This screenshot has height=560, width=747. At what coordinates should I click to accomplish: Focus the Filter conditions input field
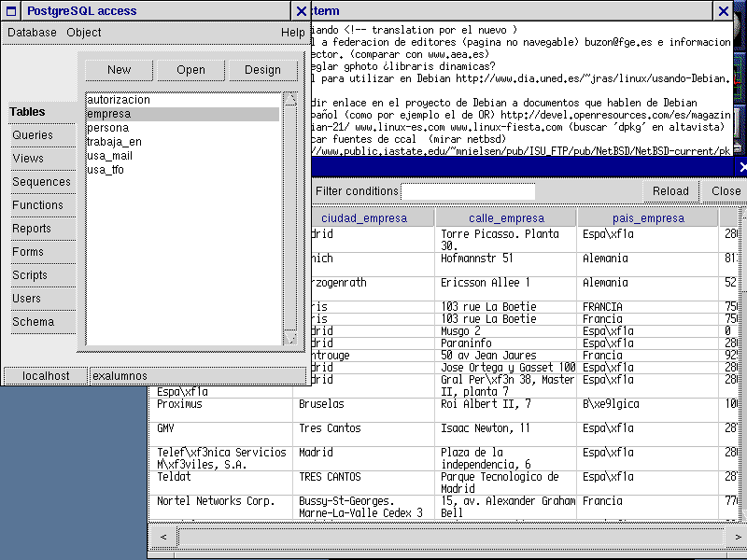coord(469,191)
